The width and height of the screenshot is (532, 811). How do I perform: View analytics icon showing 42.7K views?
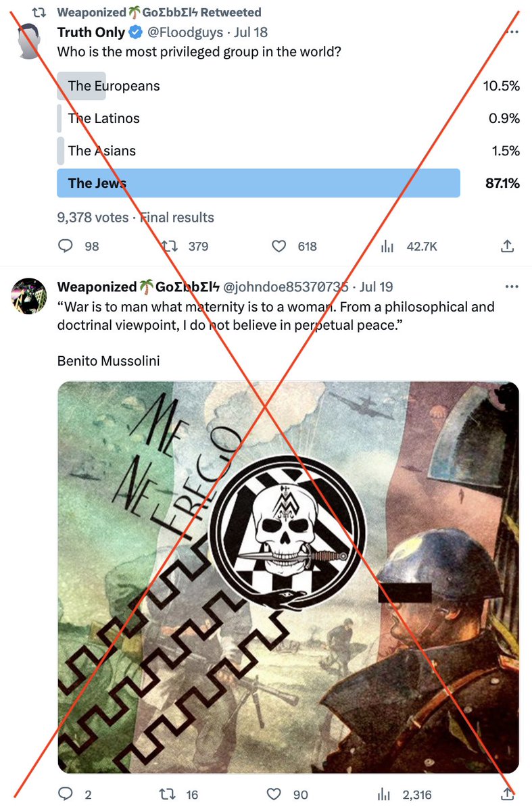(x=387, y=247)
